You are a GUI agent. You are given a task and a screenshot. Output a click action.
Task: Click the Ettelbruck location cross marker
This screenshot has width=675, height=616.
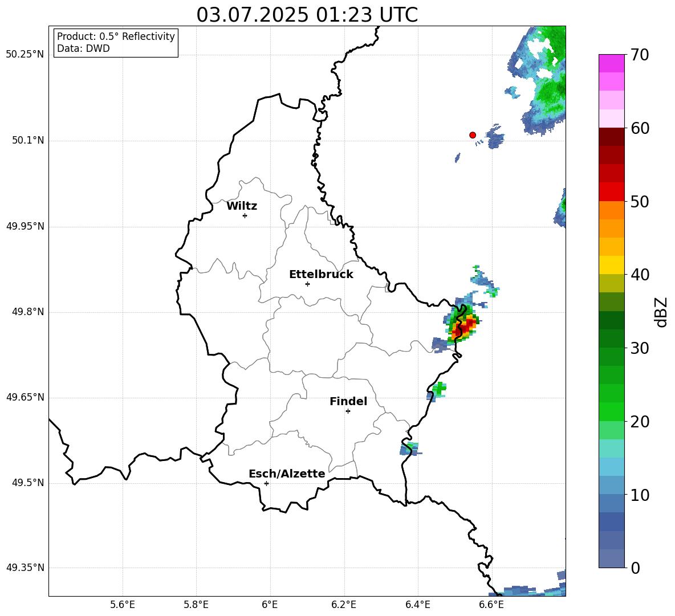point(307,284)
